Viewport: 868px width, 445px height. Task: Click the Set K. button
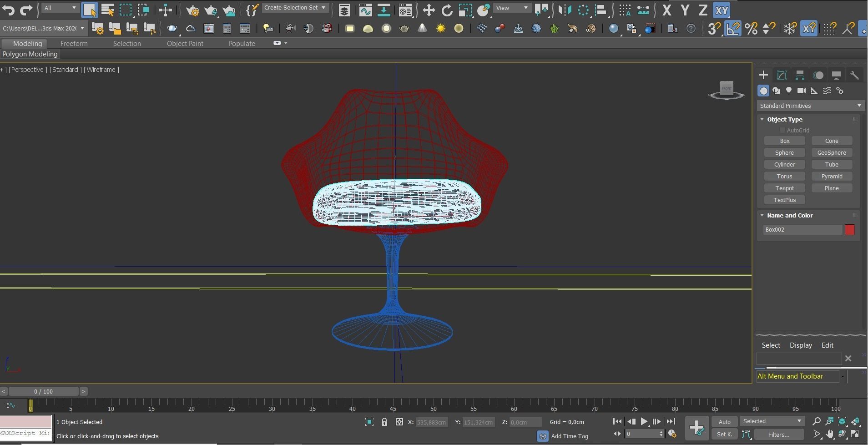(724, 435)
